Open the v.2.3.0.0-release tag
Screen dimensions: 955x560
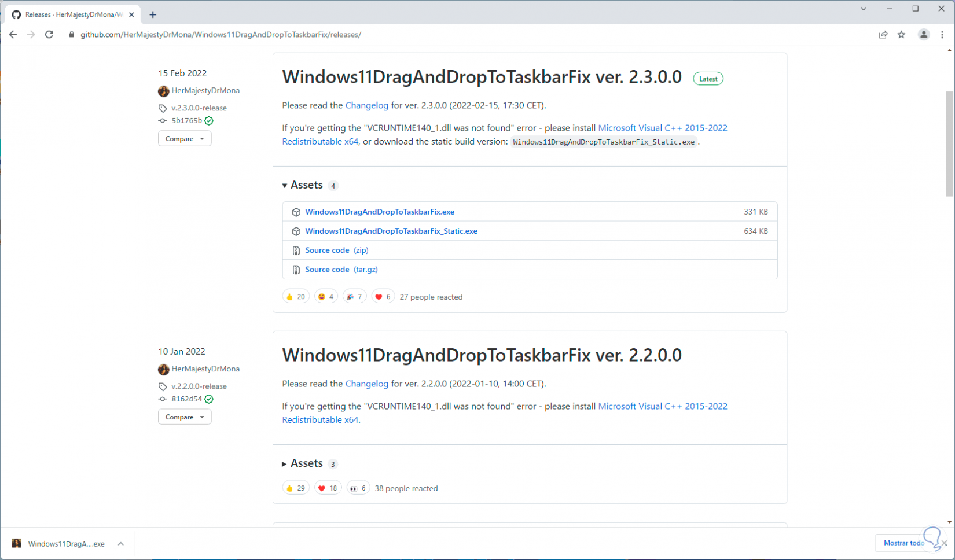pyautogui.click(x=199, y=108)
